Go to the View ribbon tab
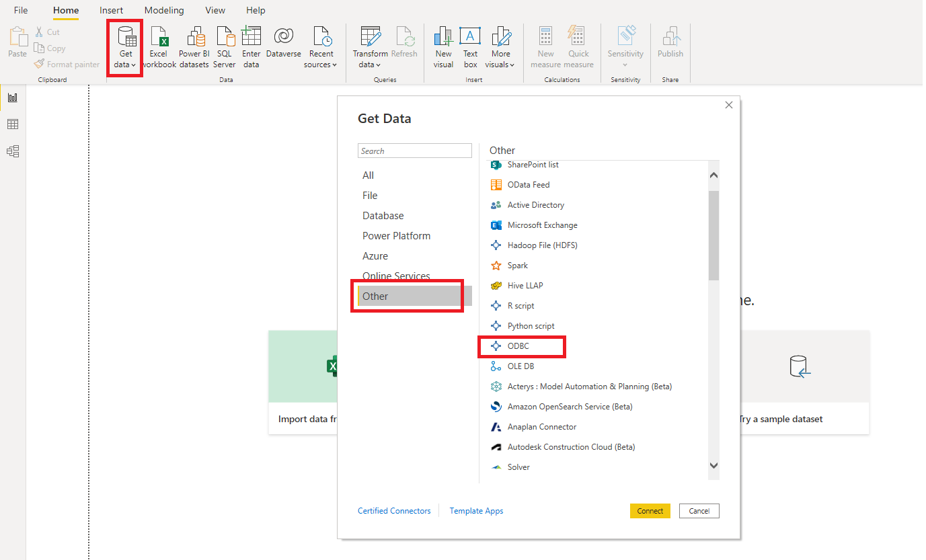This screenshot has height=560, width=926. [x=215, y=10]
